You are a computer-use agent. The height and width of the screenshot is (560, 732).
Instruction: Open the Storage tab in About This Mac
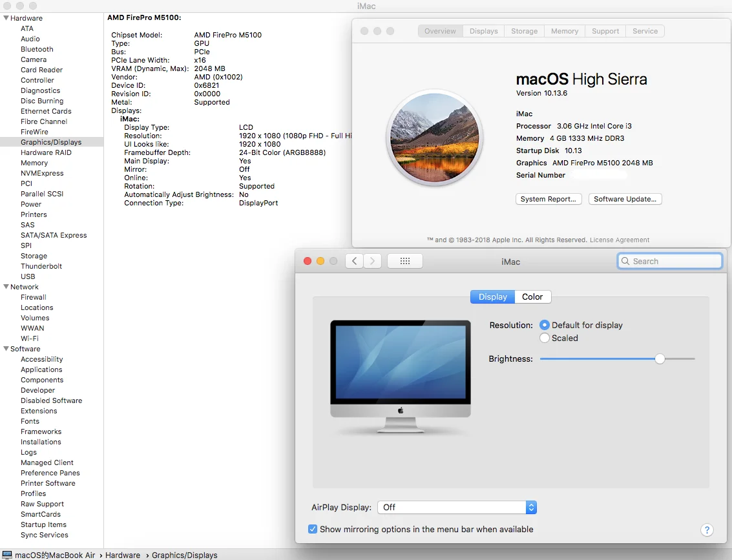[524, 31]
